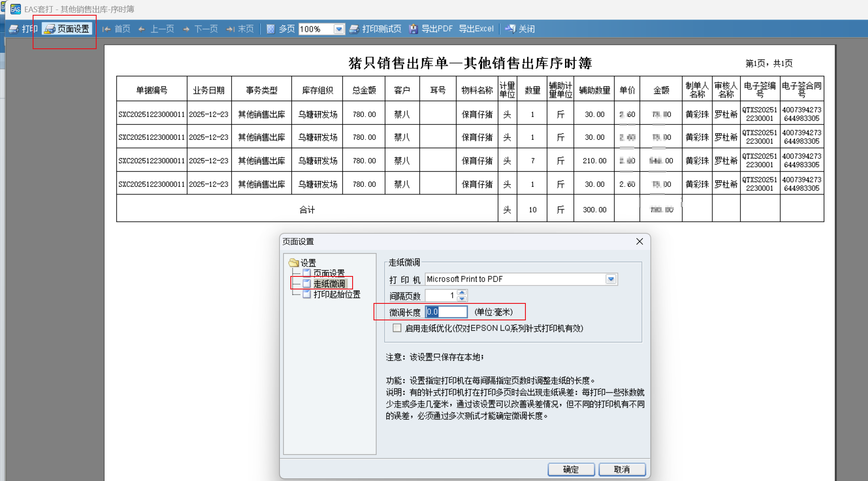Open Page Setup from the toolbar
868x481 pixels.
tap(67, 29)
